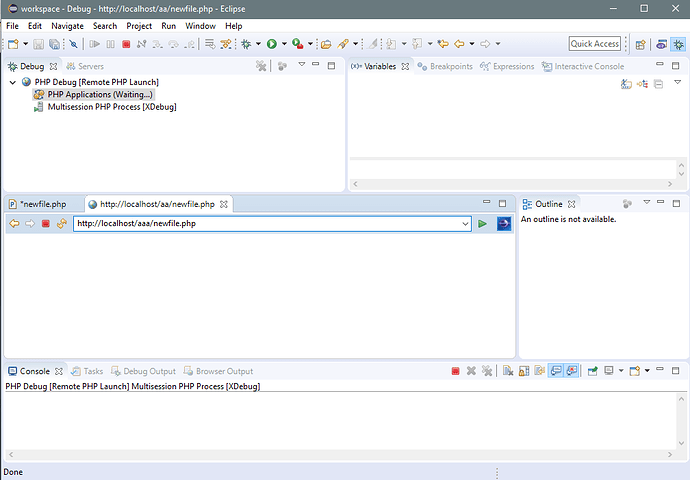Open the Navigate menu

pos(67,25)
